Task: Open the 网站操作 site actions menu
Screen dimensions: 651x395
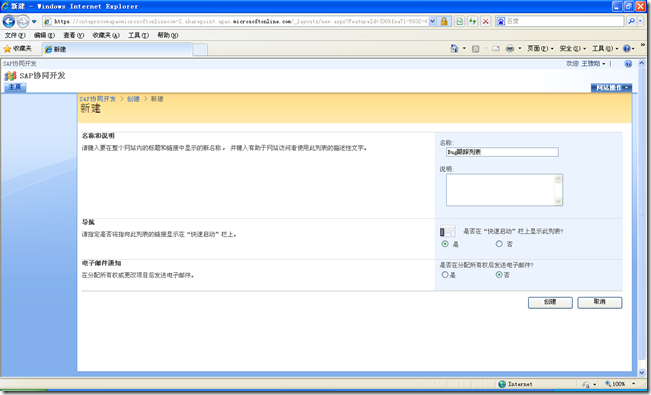Action: [612, 88]
